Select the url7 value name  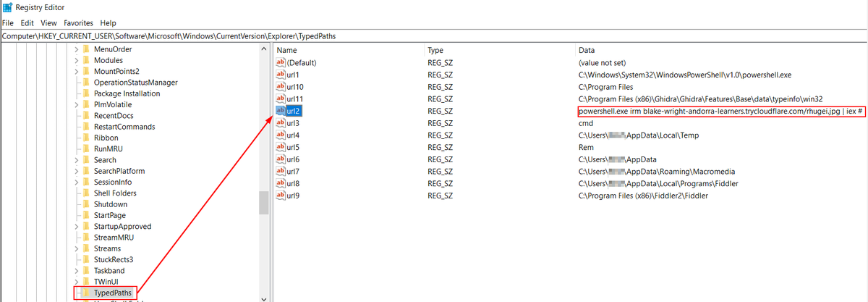pyautogui.click(x=293, y=172)
